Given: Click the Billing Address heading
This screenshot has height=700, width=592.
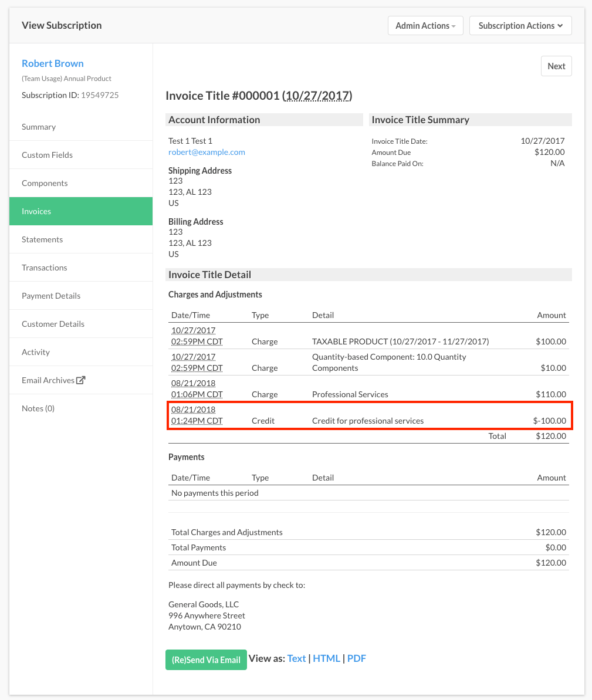Looking at the screenshot, I should [195, 221].
